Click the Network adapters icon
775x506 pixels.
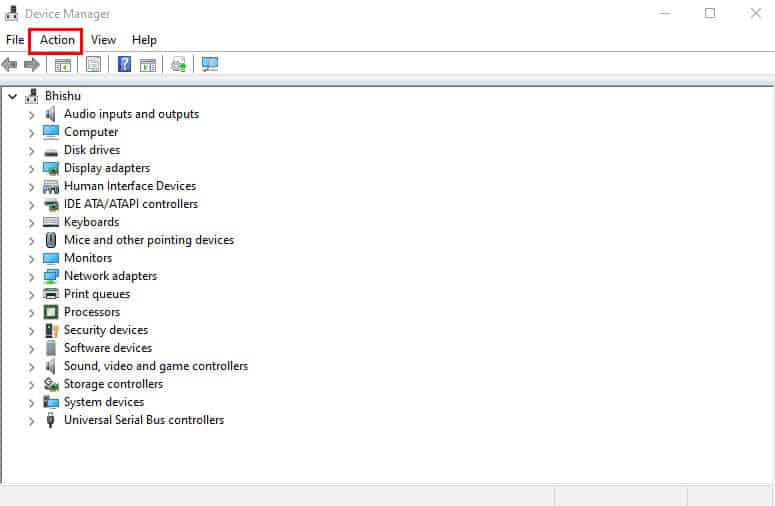pyautogui.click(x=51, y=276)
